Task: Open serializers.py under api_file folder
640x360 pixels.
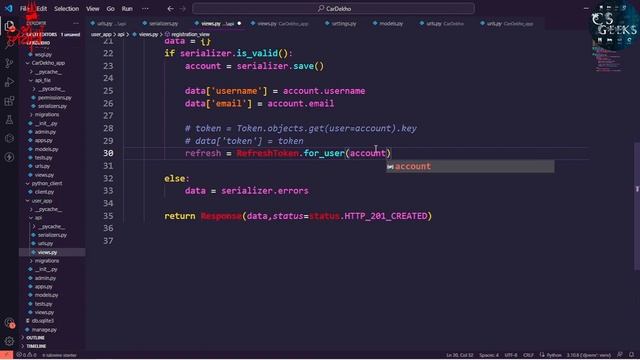Action: [x=52, y=106]
